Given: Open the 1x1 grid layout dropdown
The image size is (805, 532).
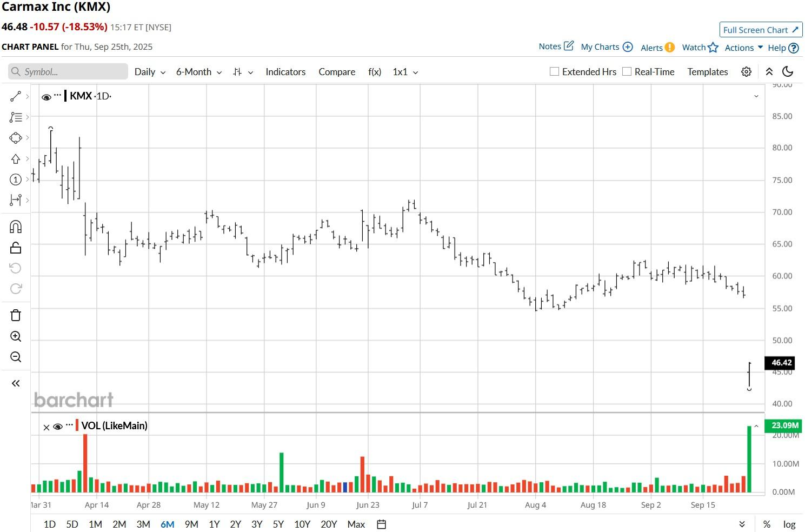Looking at the screenshot, I should point(405,72).
